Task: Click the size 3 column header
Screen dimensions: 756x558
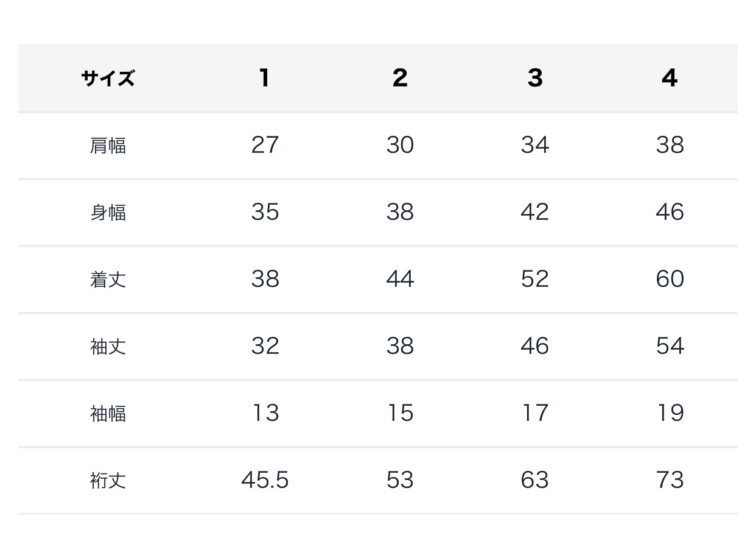Action: (x=535, y=78)
